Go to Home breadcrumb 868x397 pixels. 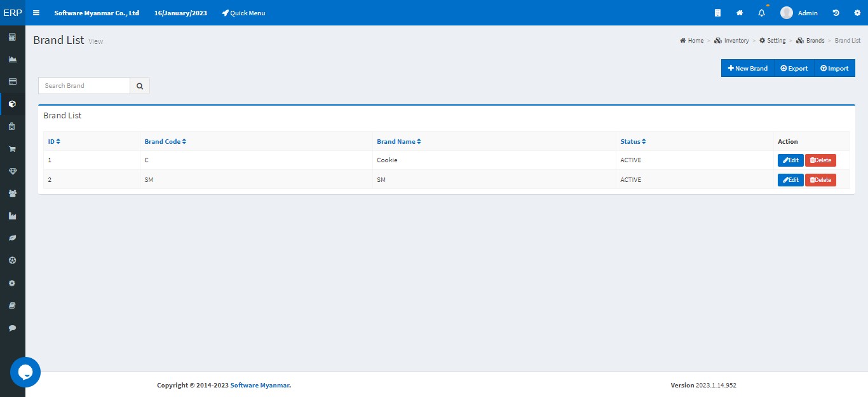tap(691, 41)
